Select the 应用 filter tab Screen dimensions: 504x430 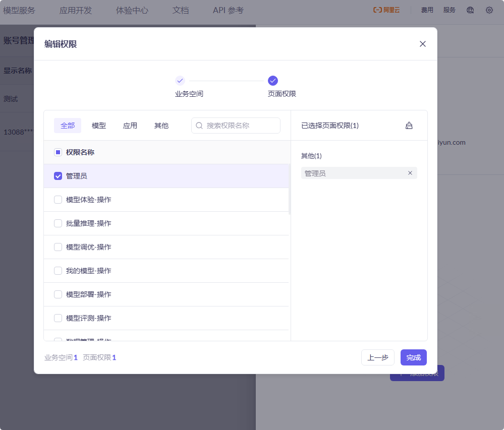point(130,125)
